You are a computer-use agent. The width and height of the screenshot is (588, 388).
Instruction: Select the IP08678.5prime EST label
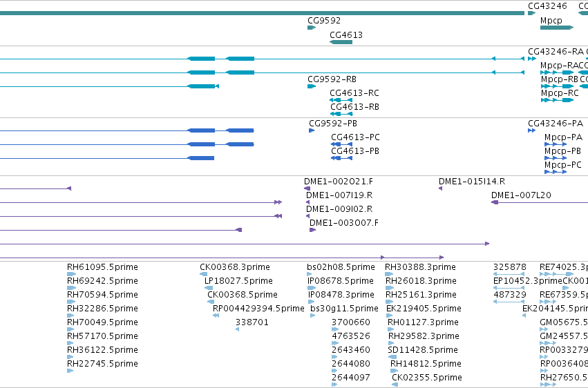point(341,281)
